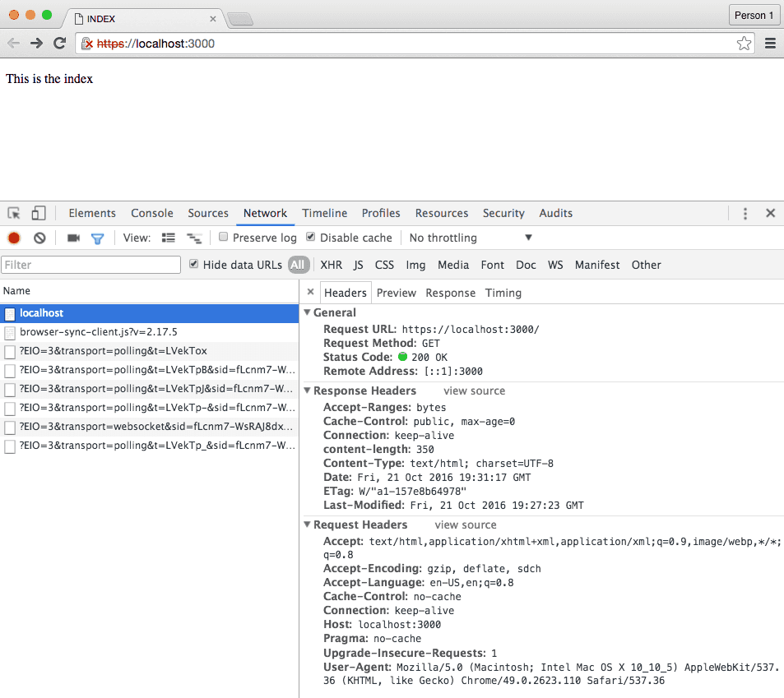Reload the page with the refresh icon
784x698 pixels.
(x=59, y=44)
